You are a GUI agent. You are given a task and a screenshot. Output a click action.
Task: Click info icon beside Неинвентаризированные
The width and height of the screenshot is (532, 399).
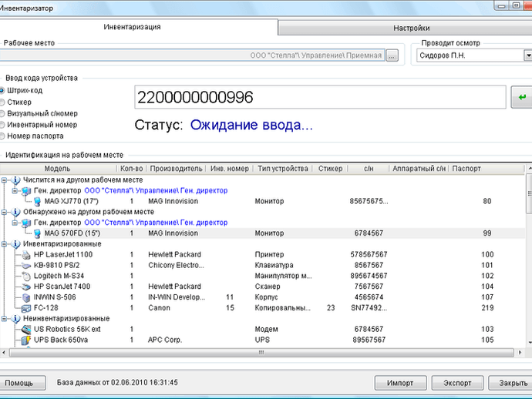(15, 319)
